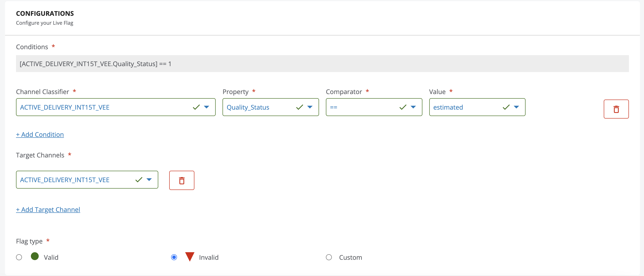Click the green Valid circle icon
644x276 pixels.
click(x=35, y=256)
